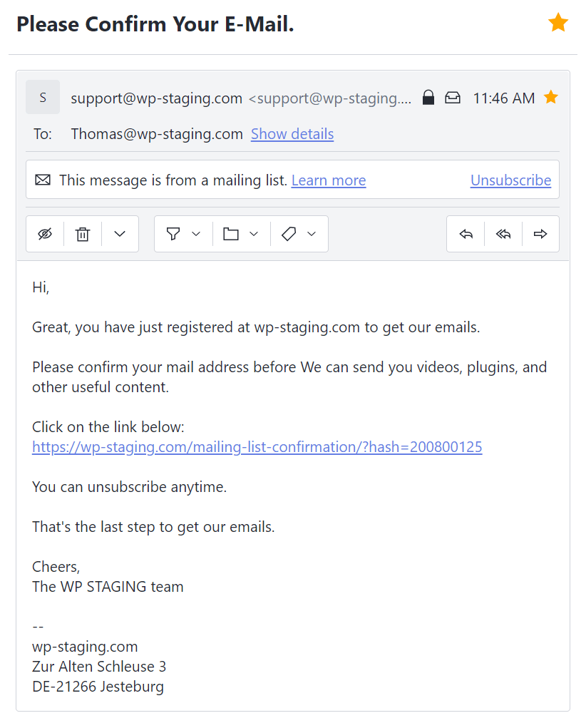
Task: Click the label tag icon
Action: click(x=289, y=234)
